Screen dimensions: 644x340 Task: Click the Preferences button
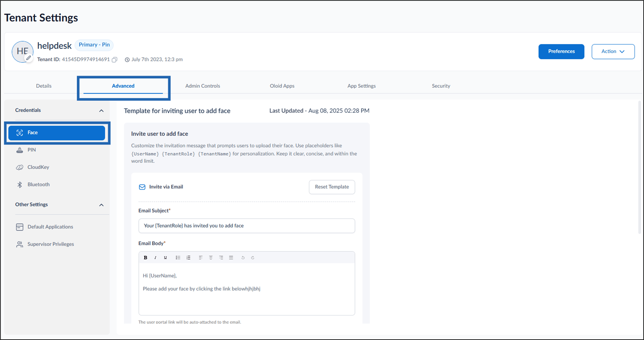click(x=561, y=51)
